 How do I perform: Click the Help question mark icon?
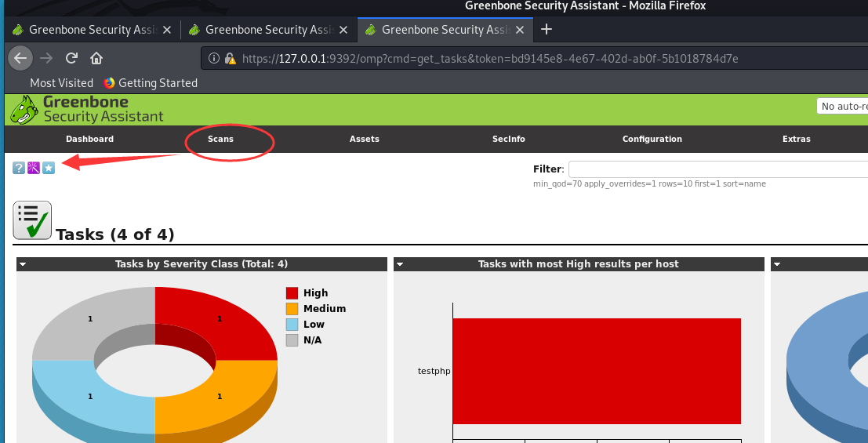(19, 168)
